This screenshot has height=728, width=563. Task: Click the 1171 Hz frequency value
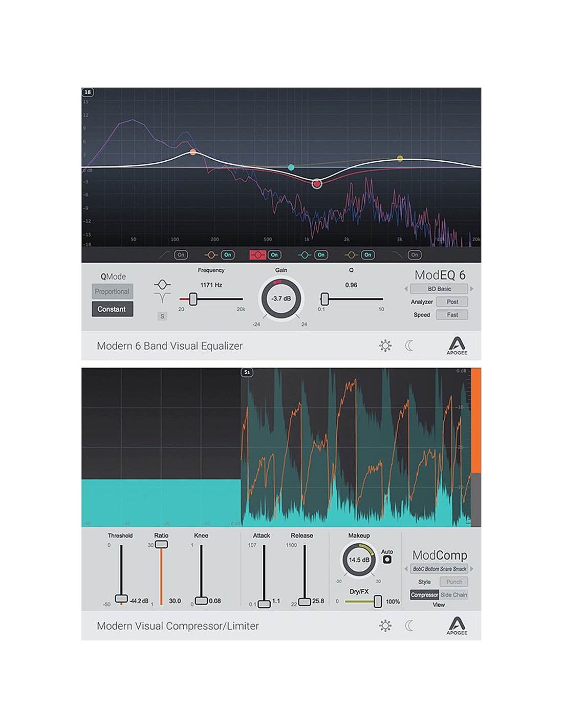point(211,285)
